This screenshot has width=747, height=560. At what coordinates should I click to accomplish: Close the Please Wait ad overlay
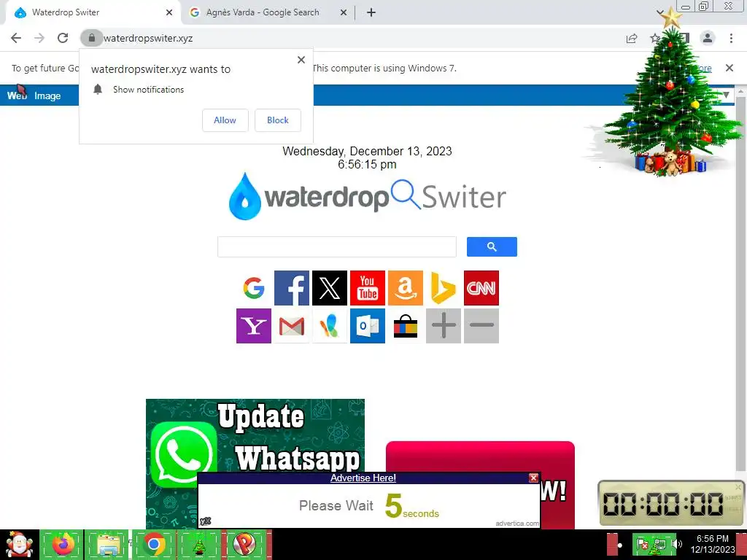(533, 478)
